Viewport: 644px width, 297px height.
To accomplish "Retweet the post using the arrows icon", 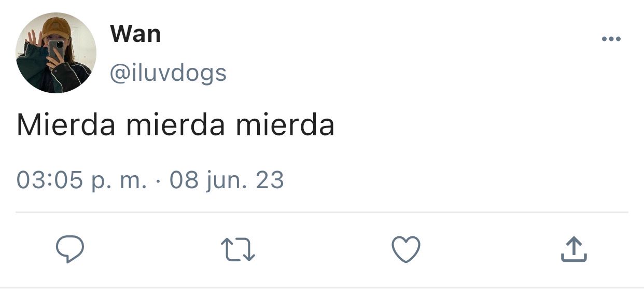I will (x=238, y=249).
